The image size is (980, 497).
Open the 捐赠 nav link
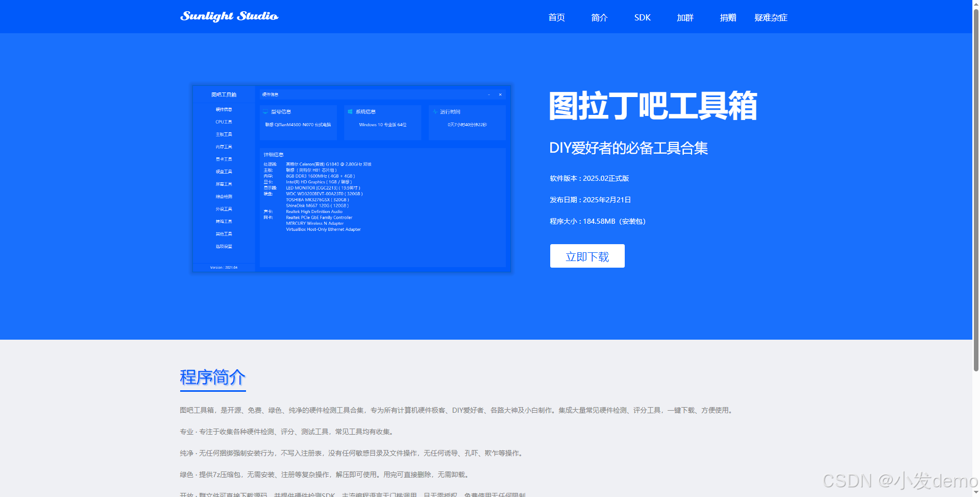[x=728, y=17]
